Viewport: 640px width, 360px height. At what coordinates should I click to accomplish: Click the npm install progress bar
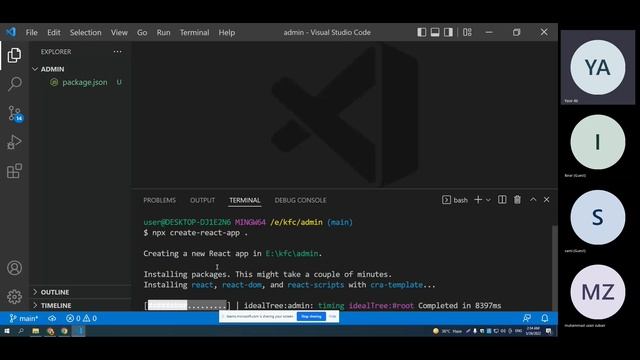point(187,305)
